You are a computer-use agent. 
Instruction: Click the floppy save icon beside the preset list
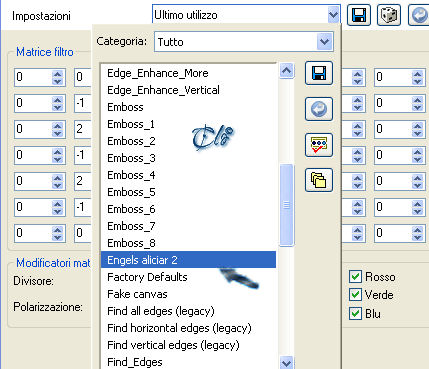pyautogui.click(x=319, y=73)
